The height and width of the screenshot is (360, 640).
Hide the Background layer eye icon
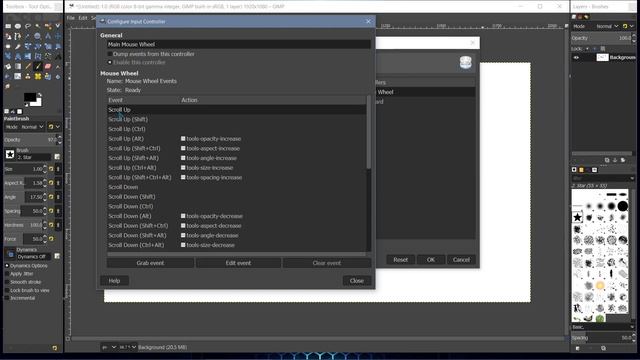coord(576,58)
